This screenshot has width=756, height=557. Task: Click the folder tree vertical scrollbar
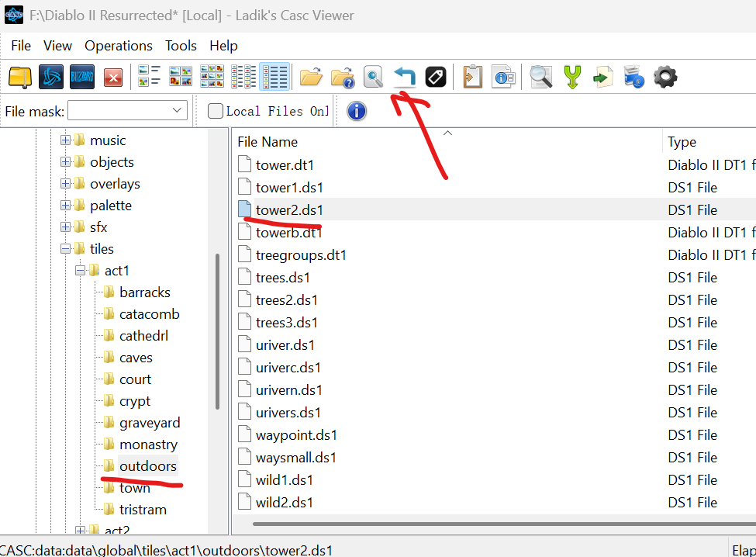pyautogui.click(x=217, y=331)
